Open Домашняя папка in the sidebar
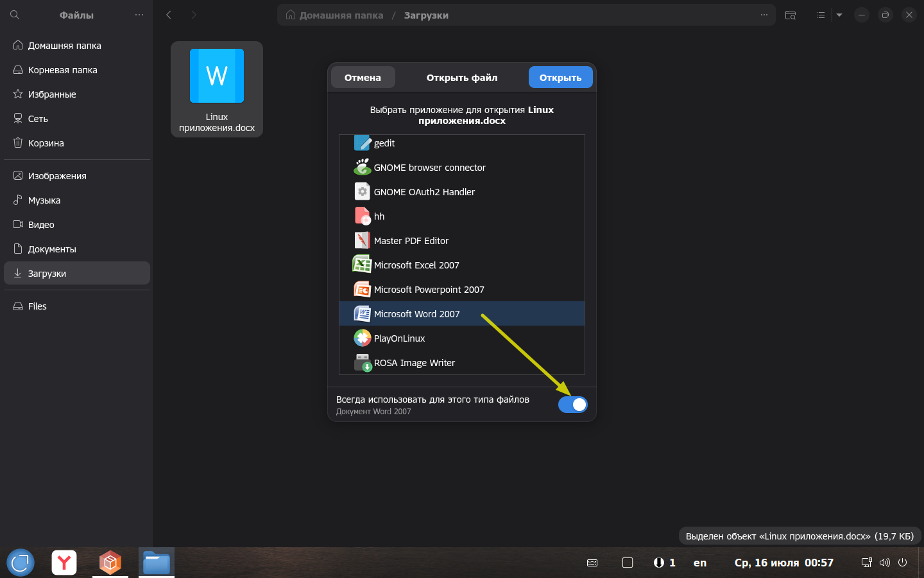 tap(77, 46)
